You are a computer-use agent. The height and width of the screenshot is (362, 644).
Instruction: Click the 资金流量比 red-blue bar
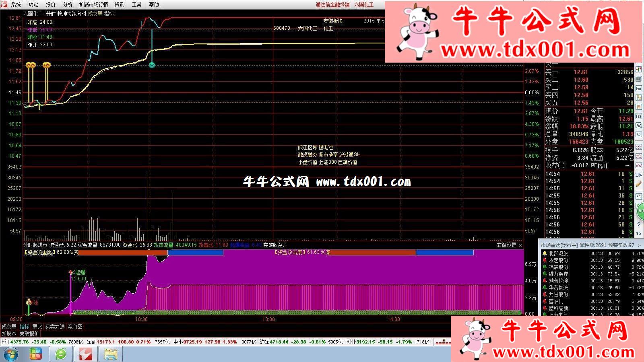point(151,253)
